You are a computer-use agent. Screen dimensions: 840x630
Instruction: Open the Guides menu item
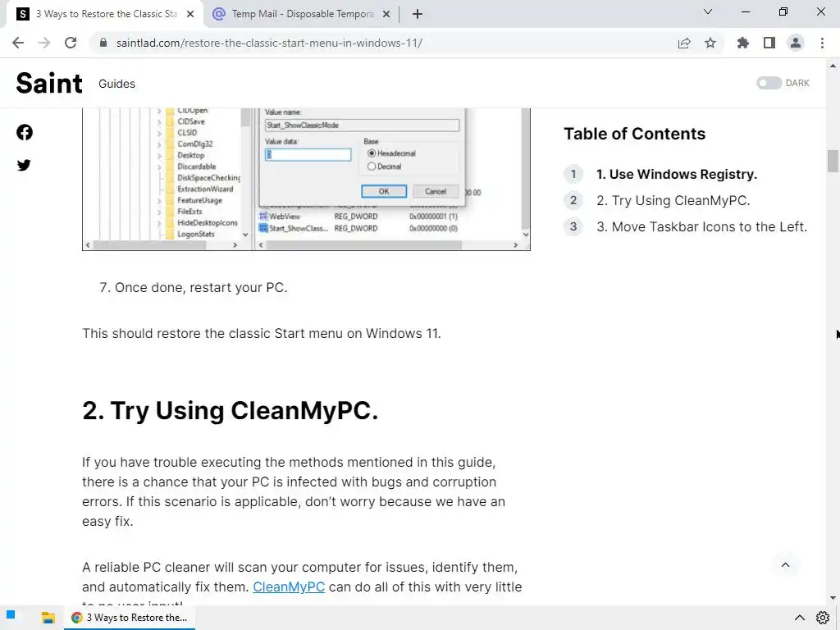pos(116,84)
